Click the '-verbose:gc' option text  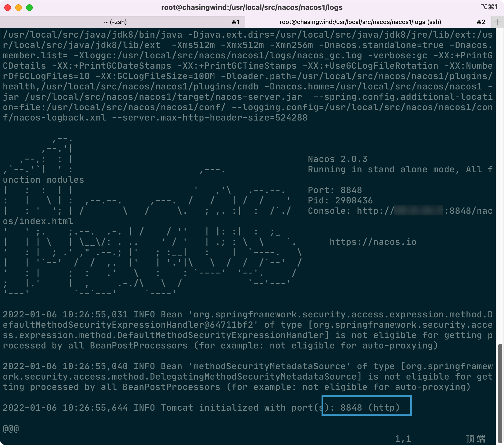click(397, 55)
